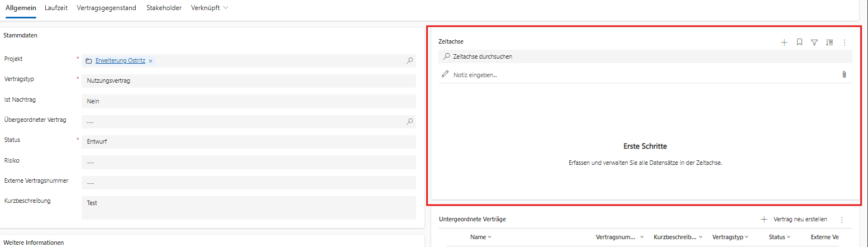Click the search icon in Übergeordneter Vertrag field
This screenshot has width=868, height=247.
409,121
